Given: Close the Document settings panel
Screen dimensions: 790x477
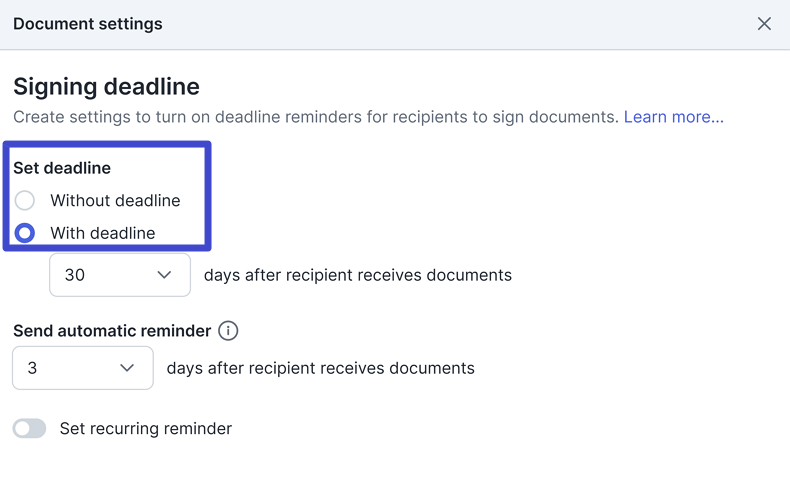Looking at the screenshot, I should pyautogui.click(x=764, y=24).
